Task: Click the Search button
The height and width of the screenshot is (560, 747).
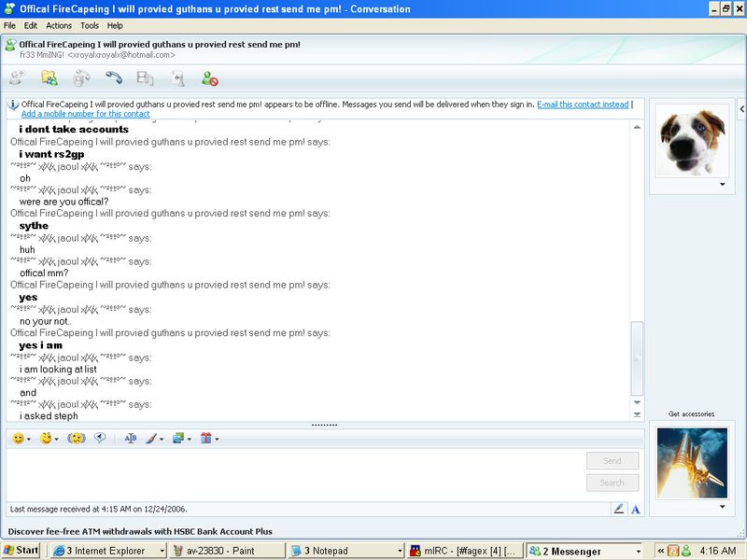Action: pos(613,483)
